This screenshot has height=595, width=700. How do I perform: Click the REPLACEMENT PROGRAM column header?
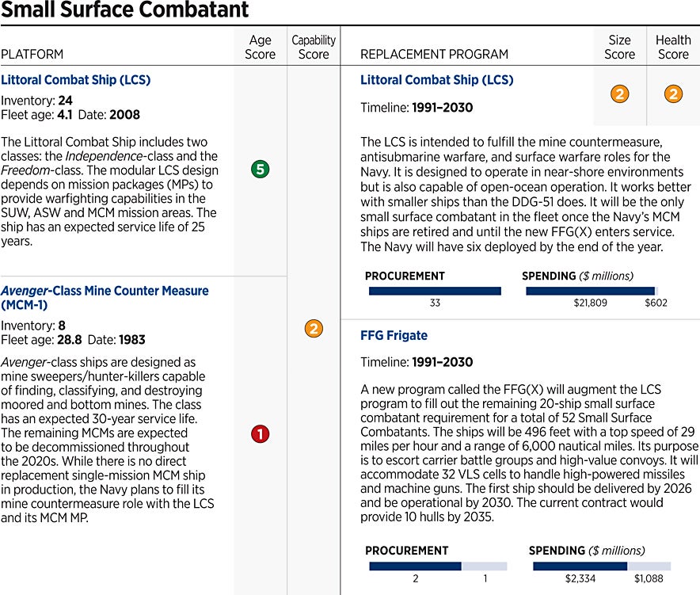434,55
